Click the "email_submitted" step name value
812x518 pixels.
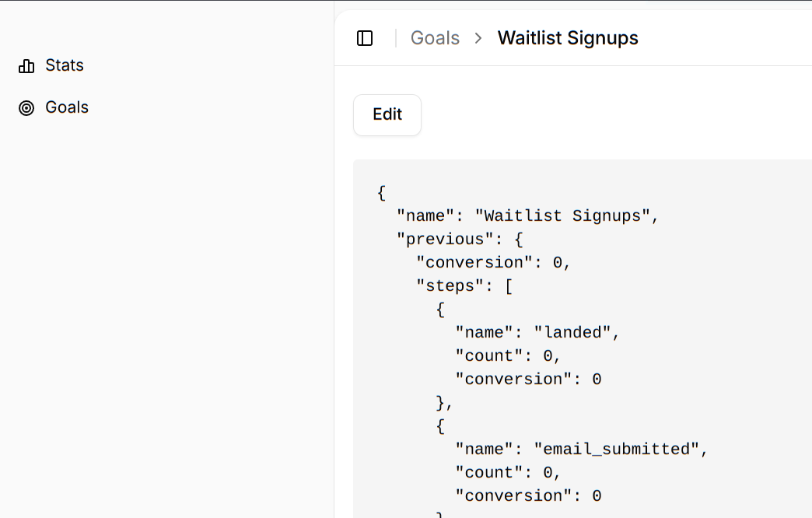pos(620,449)
